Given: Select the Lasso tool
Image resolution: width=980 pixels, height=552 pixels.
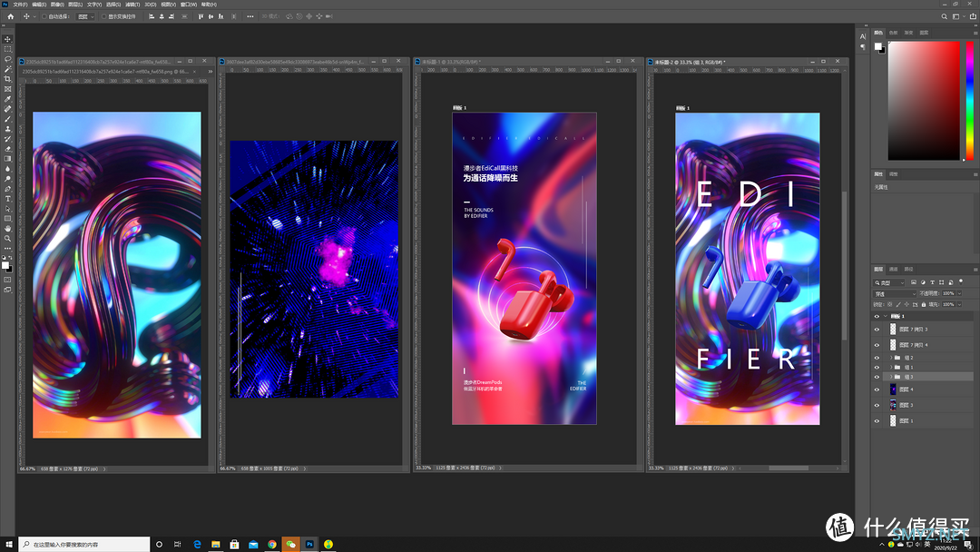Looking at the screenshot, I should tap(7, 59).
